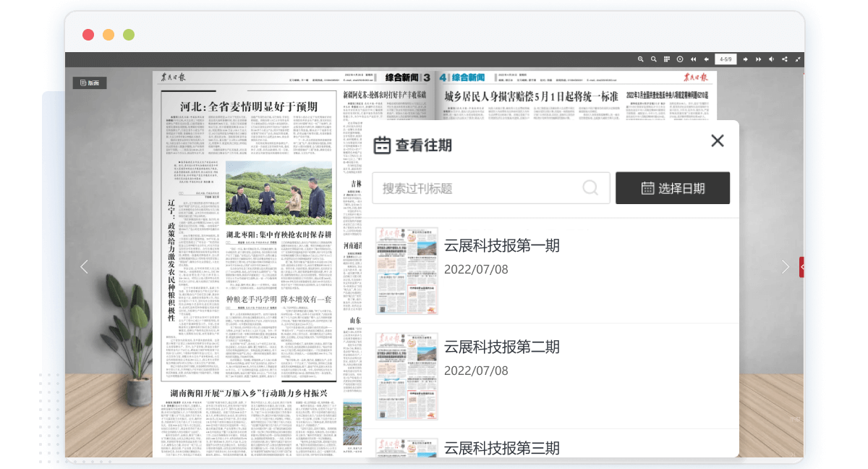Screen dimensions: 868x469
Task: Click the current page number indicator 4-5/9
Action: pyautogui.click(x=726, y=59)
